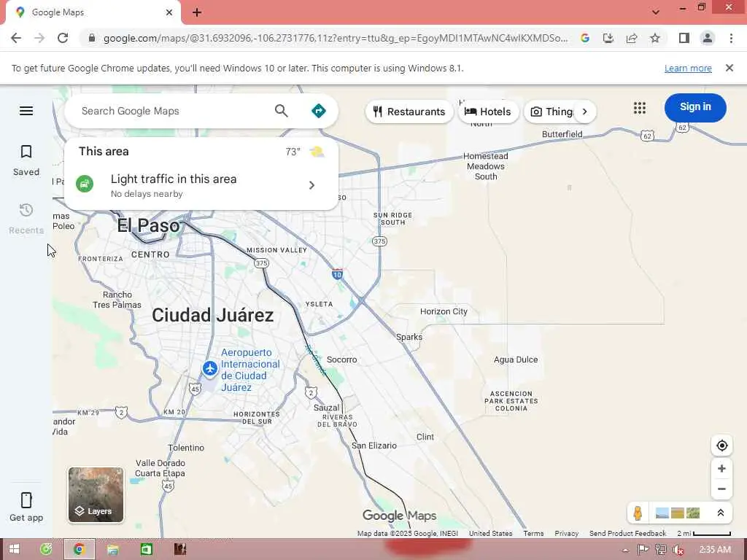Image resolution: width=747 pixels, height=560 pixels.
Task: Open the Google apps grid
Action: coord(640,108)
